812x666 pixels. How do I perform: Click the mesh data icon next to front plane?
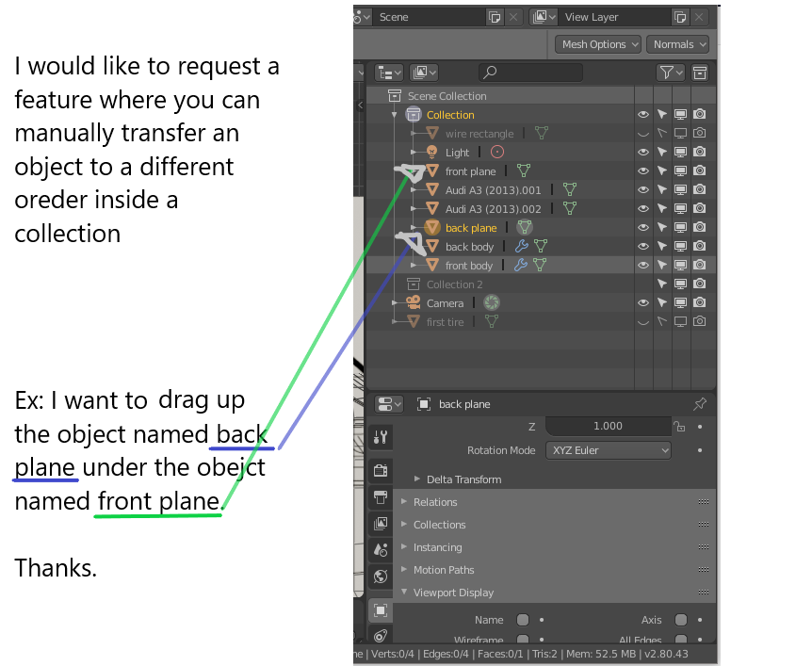tap(524, 171)
